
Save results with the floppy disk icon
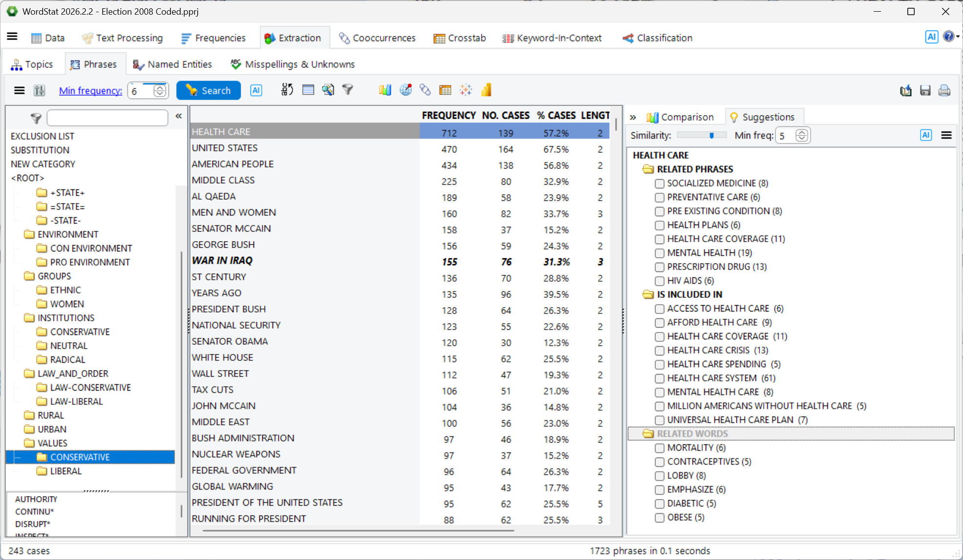925,90
